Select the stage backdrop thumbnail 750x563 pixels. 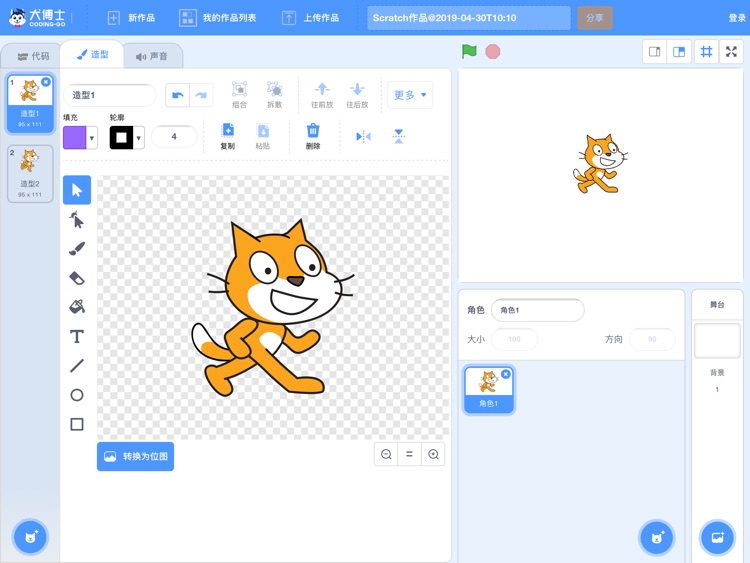click(x=717, y=341)
